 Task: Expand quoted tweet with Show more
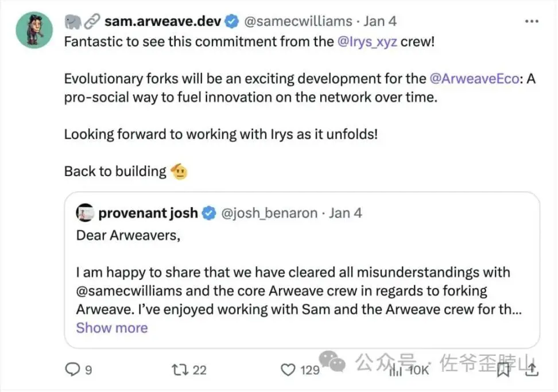point(112,328)
